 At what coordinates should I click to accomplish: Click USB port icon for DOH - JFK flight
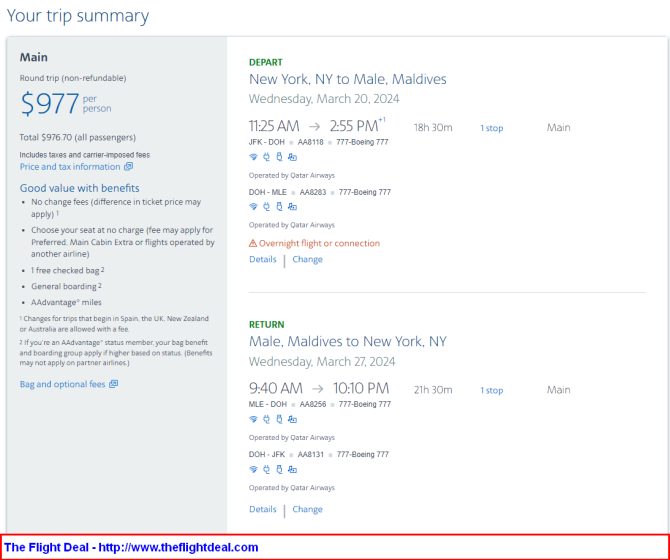point(279,469)
